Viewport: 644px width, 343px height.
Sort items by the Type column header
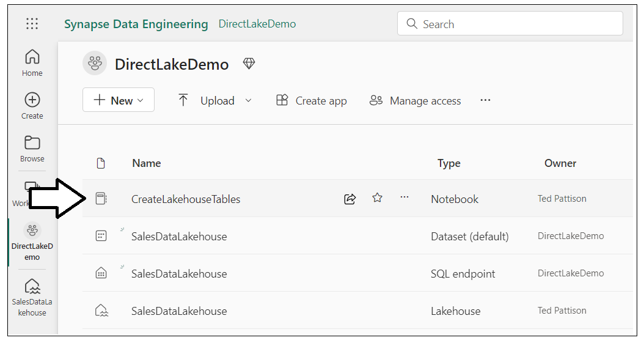(449, 163)
